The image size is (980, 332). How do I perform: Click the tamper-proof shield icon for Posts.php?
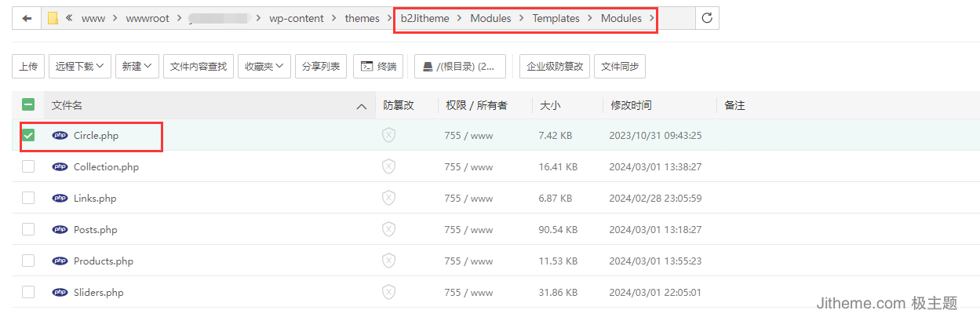pos(388,229)
